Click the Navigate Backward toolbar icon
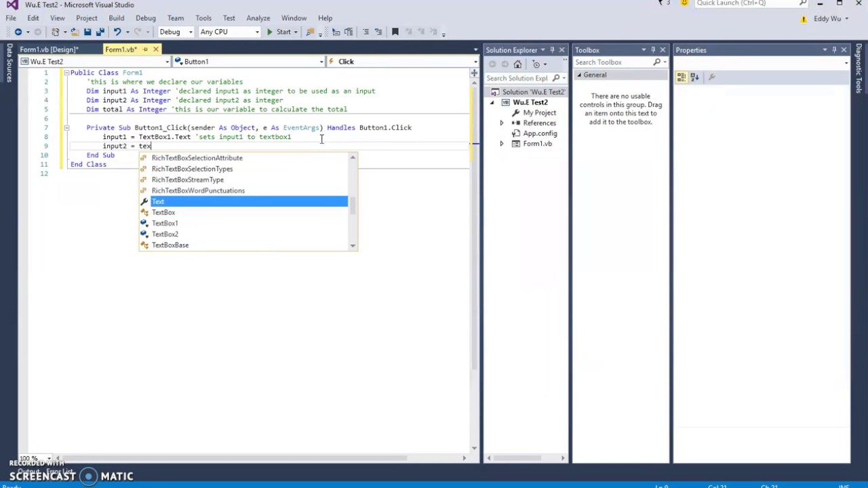 tap(18, 32)
